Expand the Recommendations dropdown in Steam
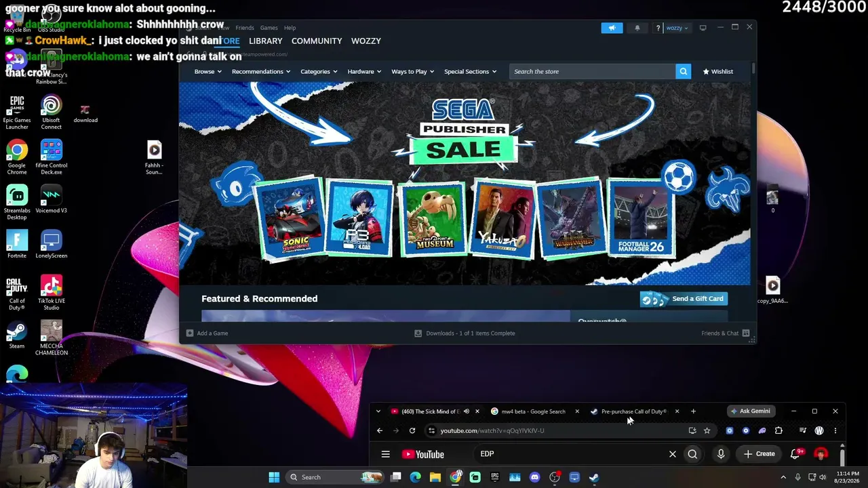Viewport: 868px width, 488px height. pos(261,71)
